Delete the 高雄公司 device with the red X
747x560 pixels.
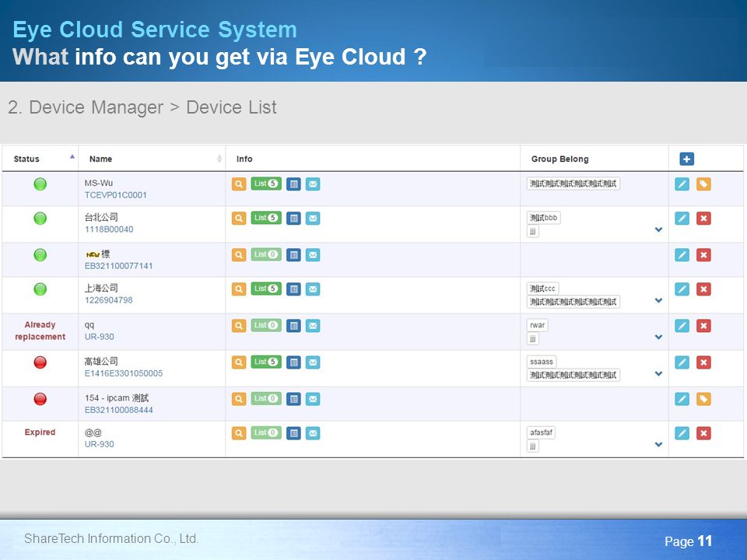tap(703, 363)
